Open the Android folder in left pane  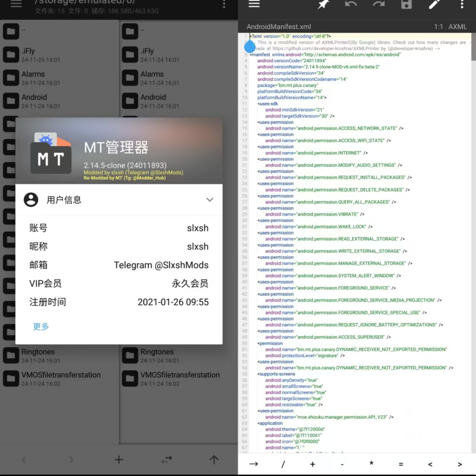(x=59, y=101)
